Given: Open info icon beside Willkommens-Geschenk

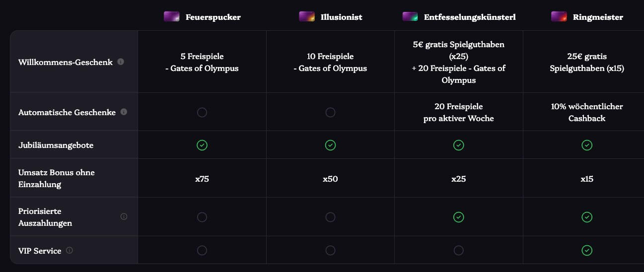Looking at the screenshot, I should (x=121, y=62).
